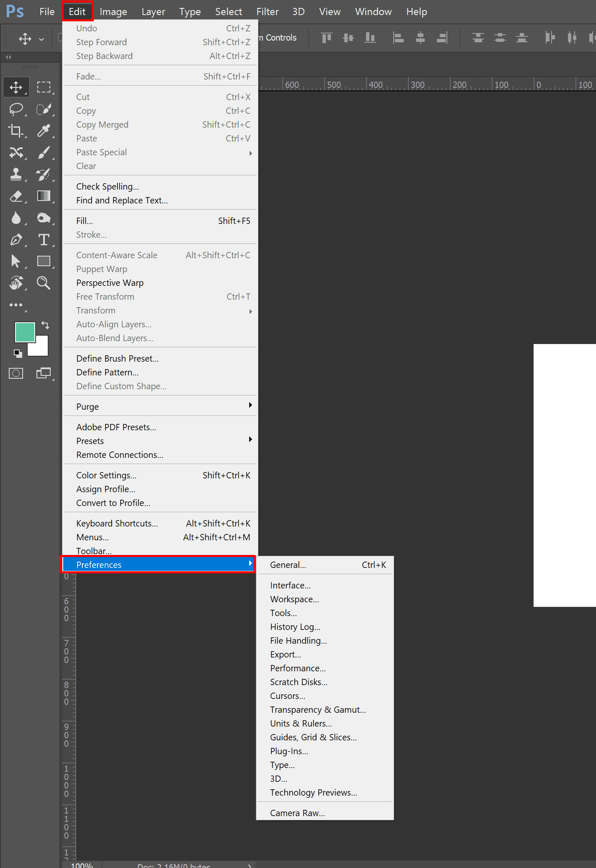596x868 pixels.
Task: Open Performance preferences
Action: tap(325, 668)
